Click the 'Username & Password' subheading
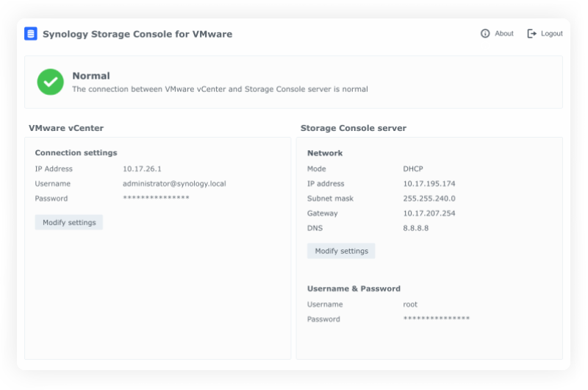 [354, 288]
